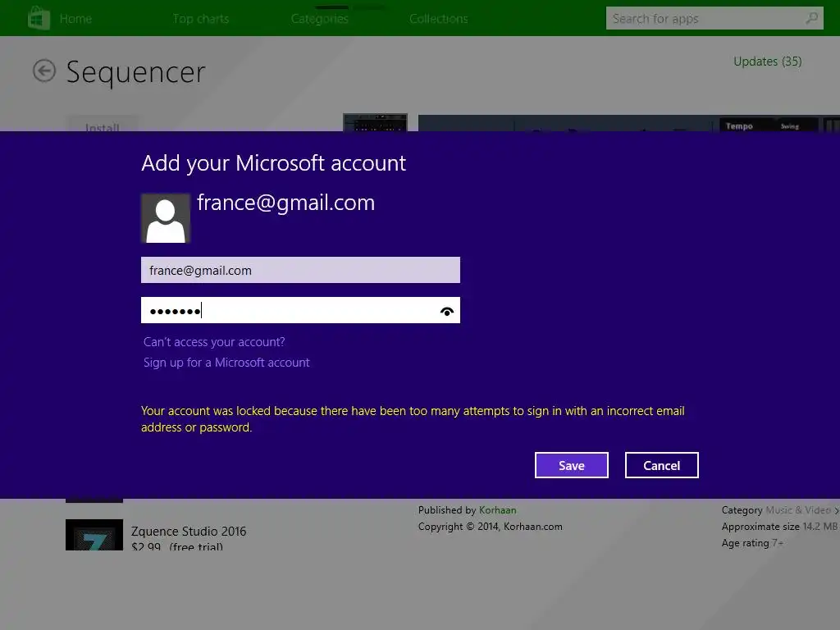Open the Collections tab
This screenshot has width=840, height=630.
pos(439,19)
